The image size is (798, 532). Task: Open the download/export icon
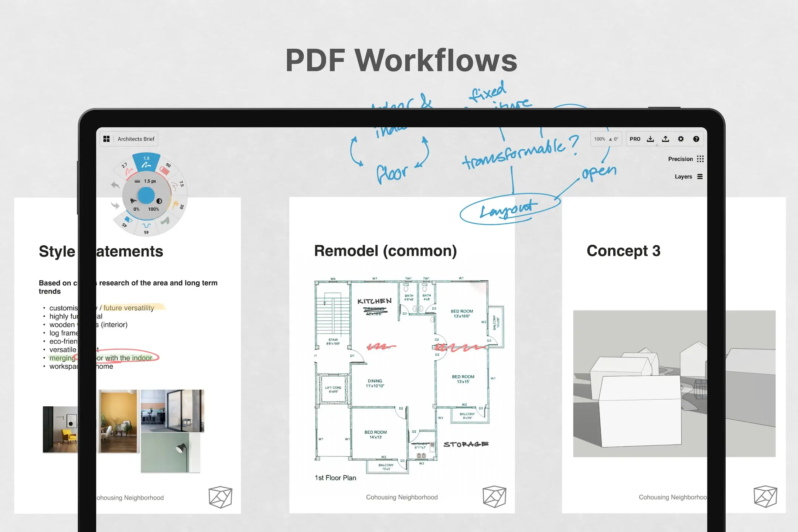point(651,138)
